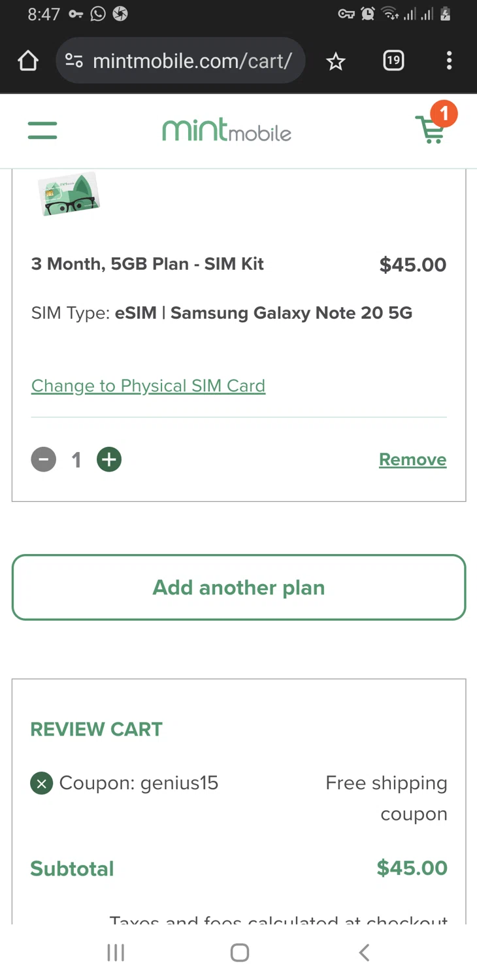477x980 pixels.
Task: Bookmark page with the star icon
Action: coord(336,61)
